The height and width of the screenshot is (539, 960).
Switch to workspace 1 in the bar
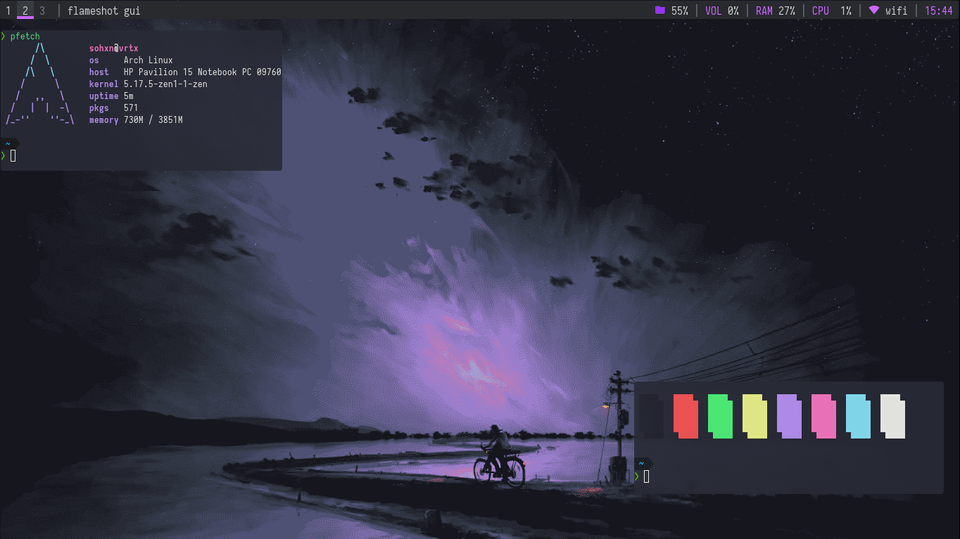point(8,10)
